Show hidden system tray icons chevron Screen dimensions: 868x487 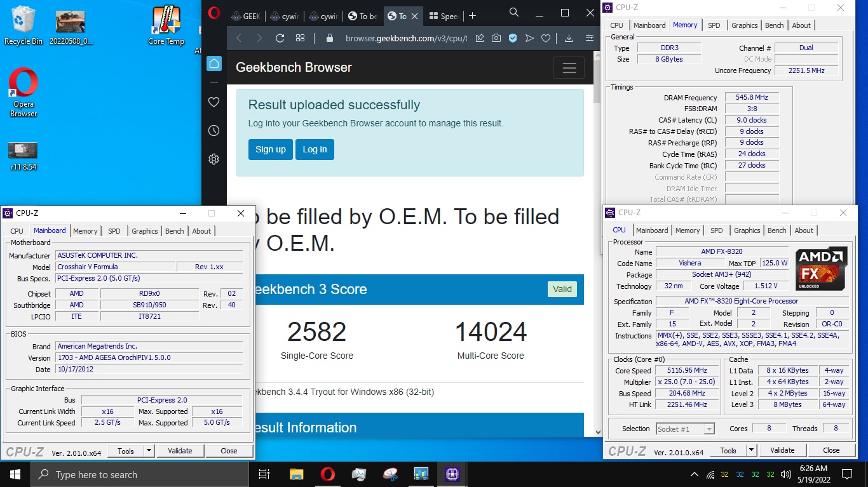click(x=694, y=474)
